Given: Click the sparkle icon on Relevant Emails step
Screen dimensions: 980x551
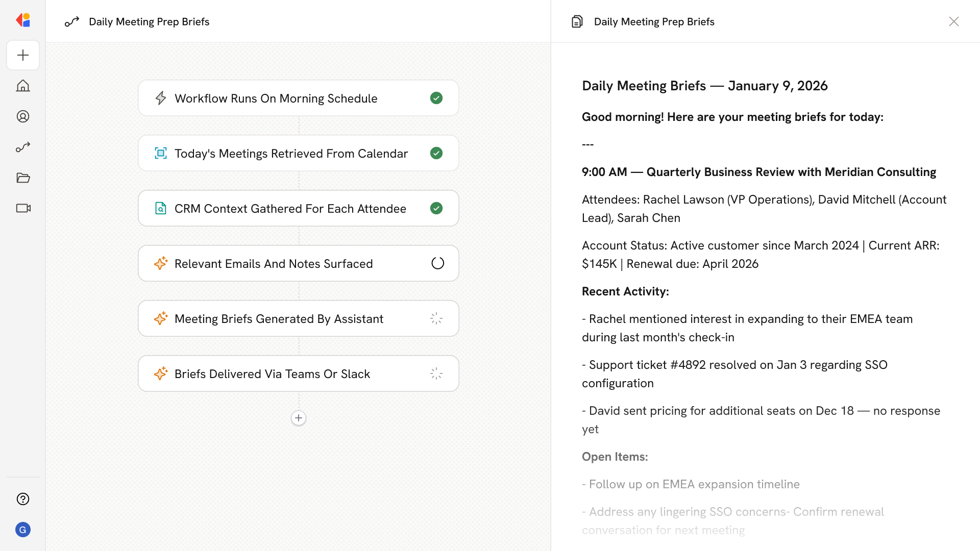Looking at the screenshot, I should [x=161, y=263].
